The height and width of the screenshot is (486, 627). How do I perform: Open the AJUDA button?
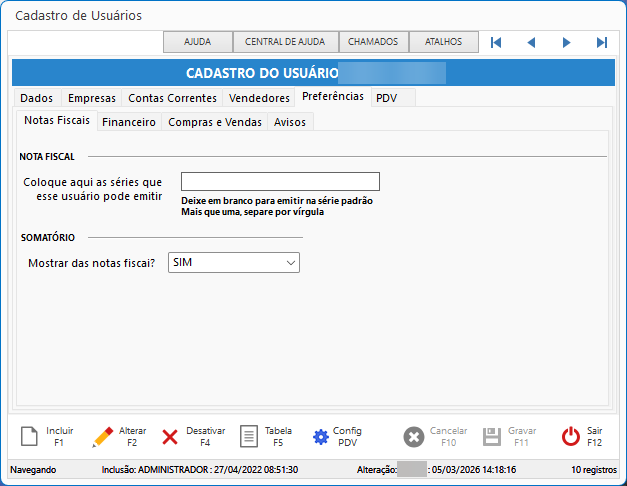point(198,42)
